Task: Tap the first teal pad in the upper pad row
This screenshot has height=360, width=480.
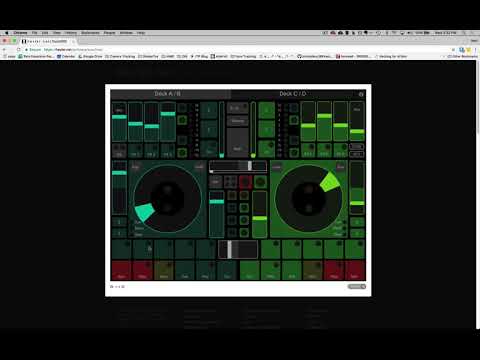Action: click(121, 249)
